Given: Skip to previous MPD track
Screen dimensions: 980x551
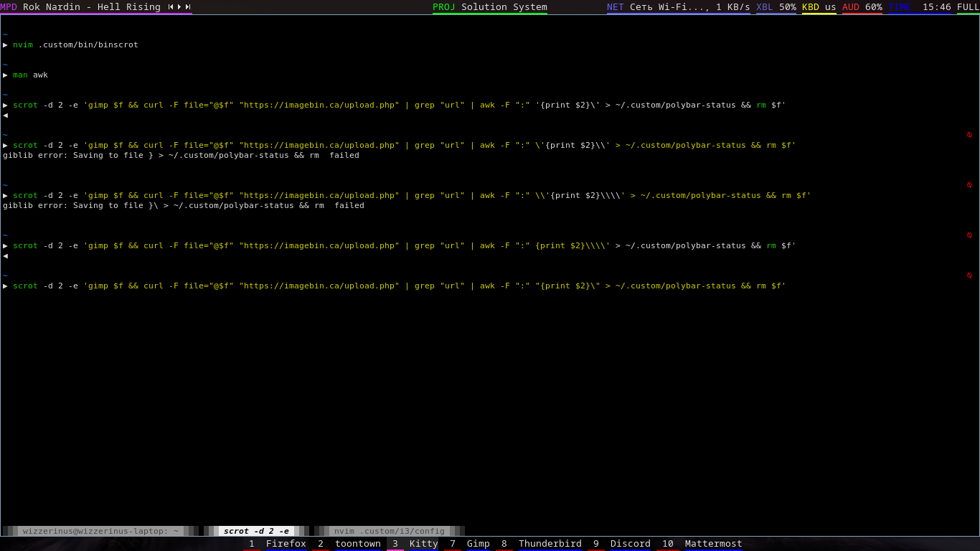Looking at the screenshot, I should pos(171,6).
